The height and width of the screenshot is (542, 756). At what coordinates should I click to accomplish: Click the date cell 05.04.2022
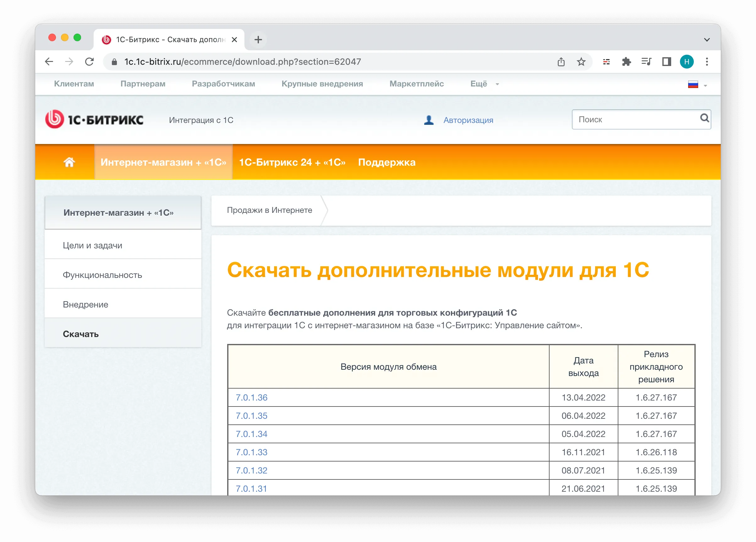(583, 434)
